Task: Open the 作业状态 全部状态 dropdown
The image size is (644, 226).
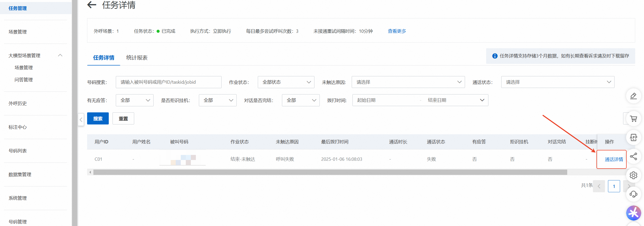Action: tap(286, 82)
